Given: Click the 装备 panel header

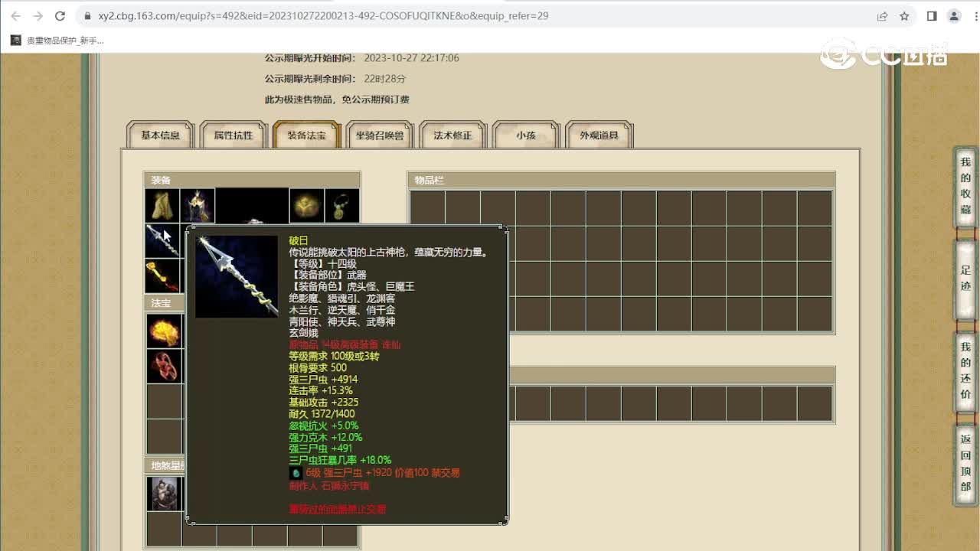Looking at the screenshot, I should point(252,181).
